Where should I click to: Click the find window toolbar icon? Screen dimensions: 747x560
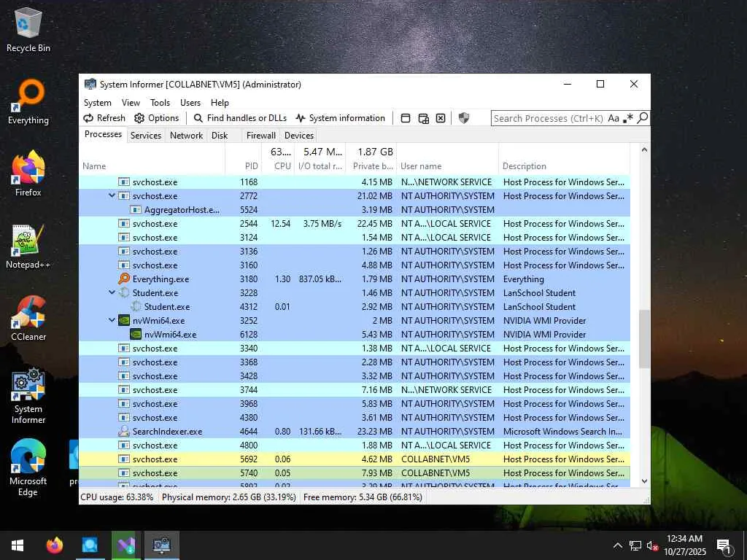(x=406, y=118)
